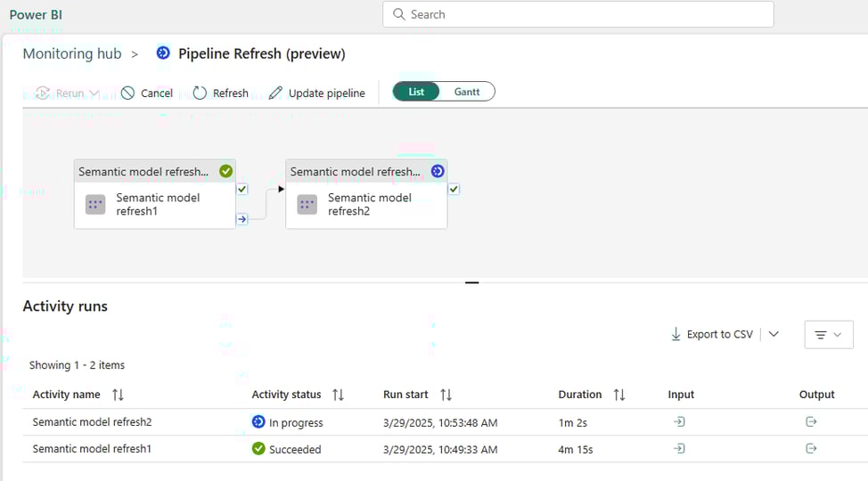
Task: Click the Semantic model refresh2 activity icon
Action: pyautogui.click(x=307, y=204)
